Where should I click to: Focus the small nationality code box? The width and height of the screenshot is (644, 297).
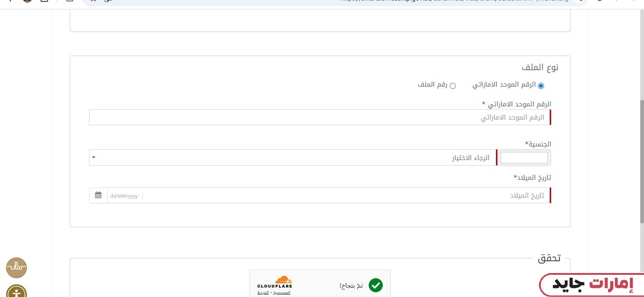coord(524,158)
